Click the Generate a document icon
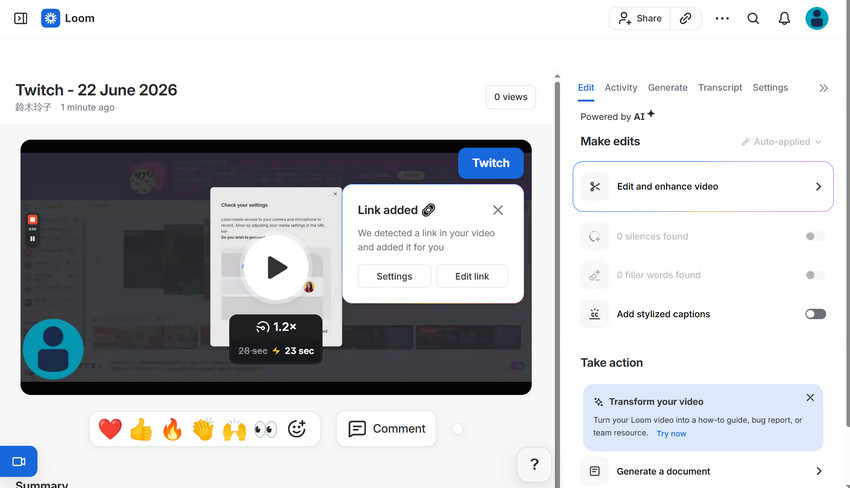The width and height of the screenshot is (850, 488). 595,471
